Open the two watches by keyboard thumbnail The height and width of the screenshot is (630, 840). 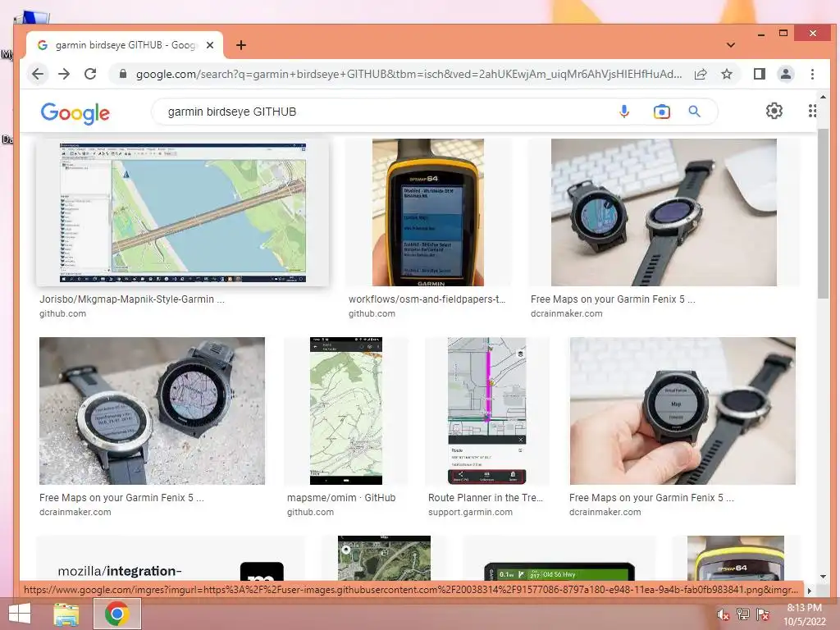pyautogui.click(x=664, y=212)
